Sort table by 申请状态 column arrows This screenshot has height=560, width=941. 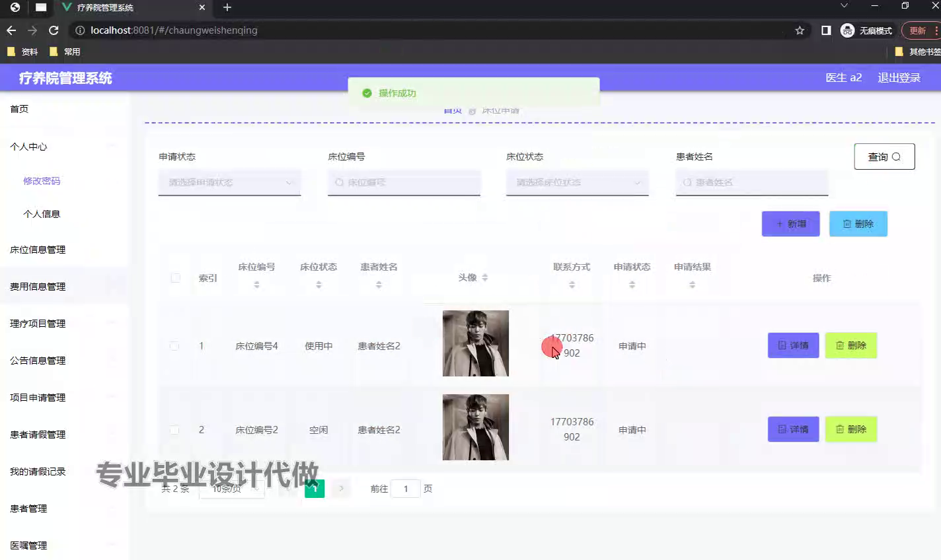tap(632, 285)
